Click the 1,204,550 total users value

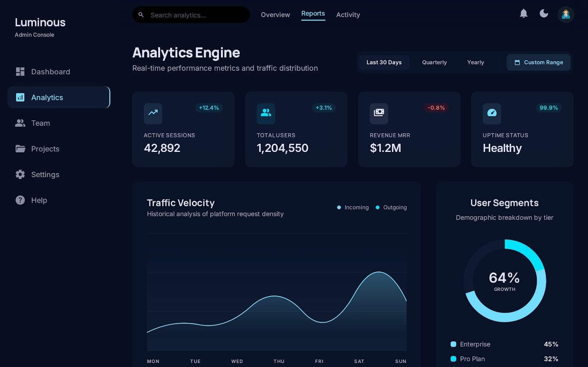point(283,148)
